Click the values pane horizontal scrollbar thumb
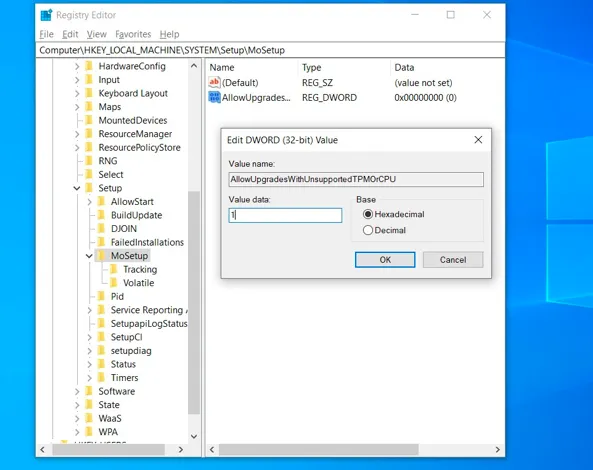This screenshot has height=470, width=593. click(x=319, y=450)
